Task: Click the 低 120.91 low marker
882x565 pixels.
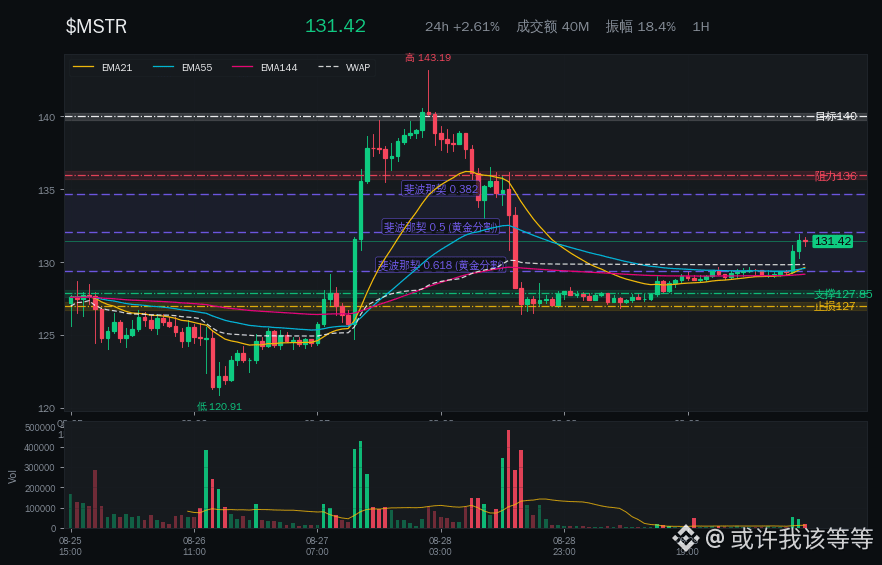Action: point(219,406)
